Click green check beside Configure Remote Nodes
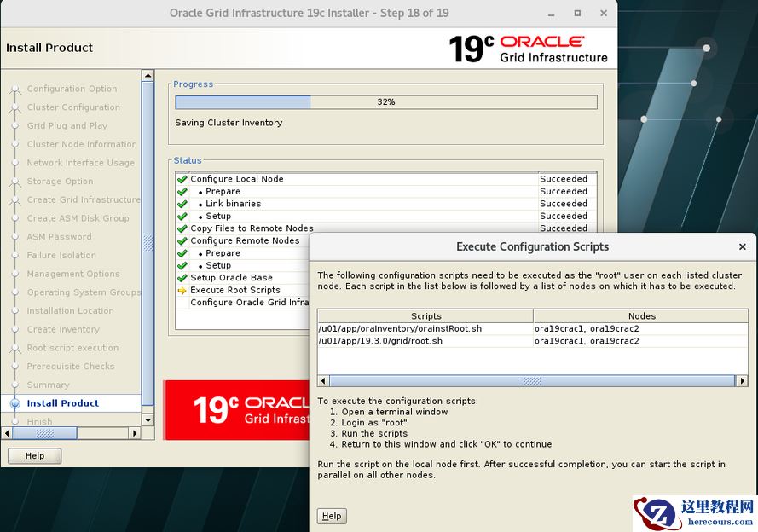The image size is (758, 532). pos(182,240)
